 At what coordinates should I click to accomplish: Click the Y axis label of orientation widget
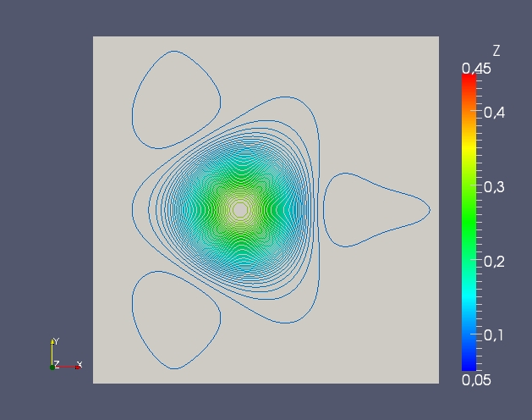[57, 340]
